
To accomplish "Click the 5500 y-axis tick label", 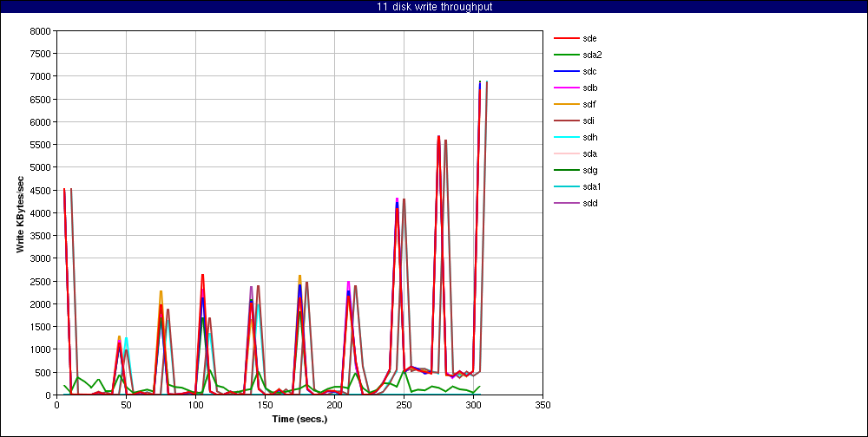I will tap(42, 145).
